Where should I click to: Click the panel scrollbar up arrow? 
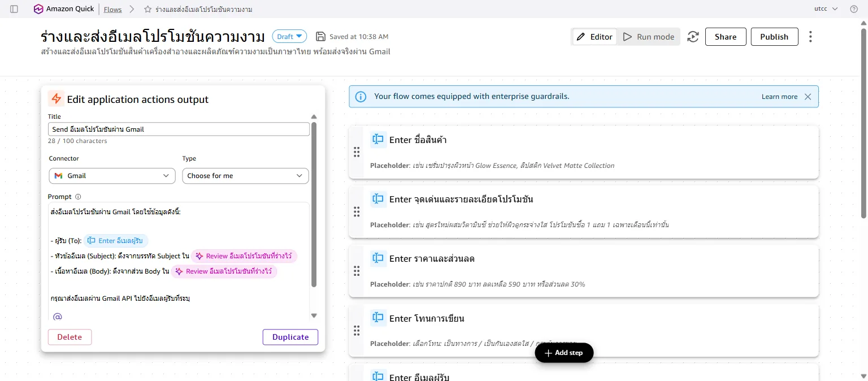[314, 117]
